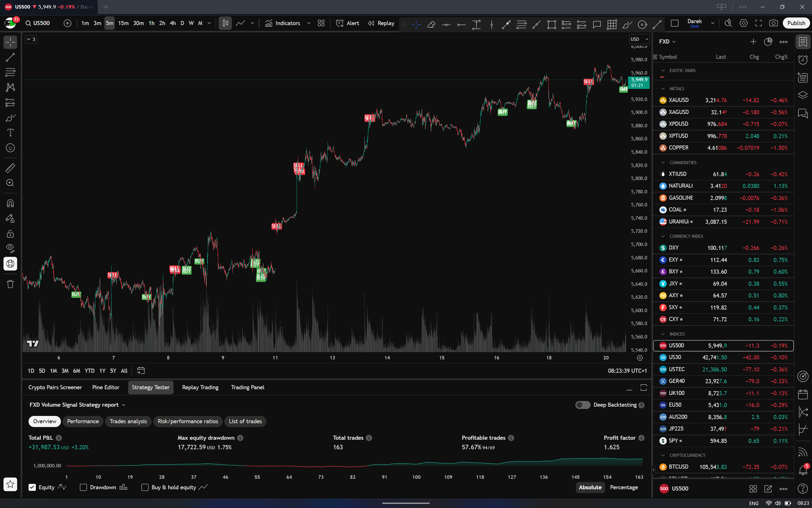Screen dimensions: 812x508
Task: Switch to Pine Editor tab
Action: [x=106, y=387]
